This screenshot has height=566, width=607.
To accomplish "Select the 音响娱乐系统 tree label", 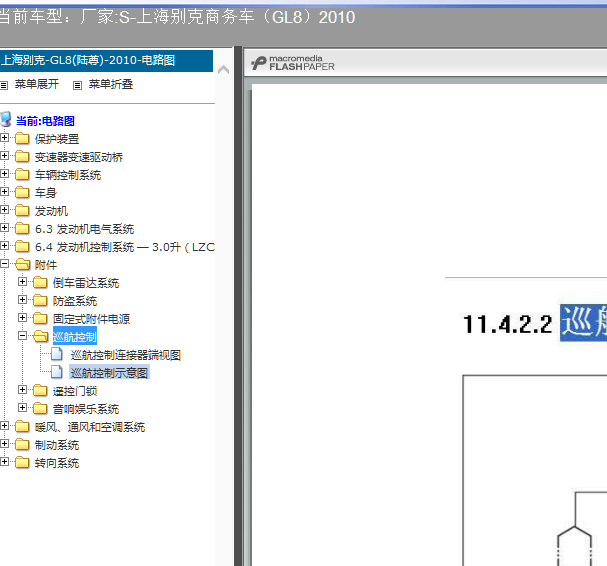I will click(x=86, y=409).
